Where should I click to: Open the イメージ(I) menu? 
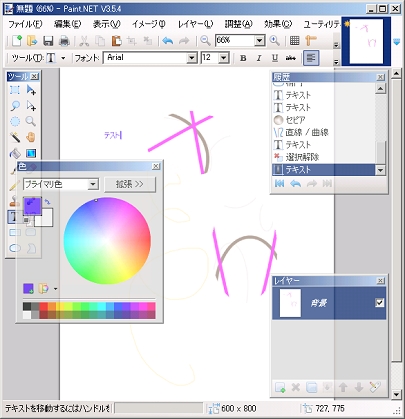pos(149,24)
